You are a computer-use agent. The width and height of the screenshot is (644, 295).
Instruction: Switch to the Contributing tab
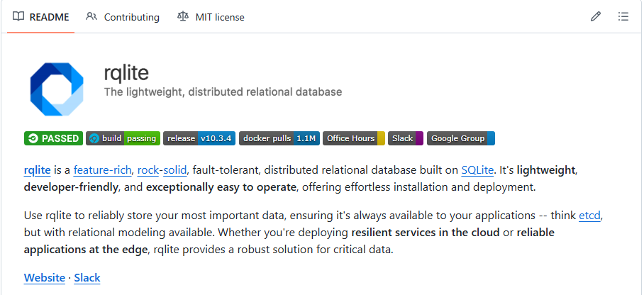pyautogui.click(x=123, y=17)
